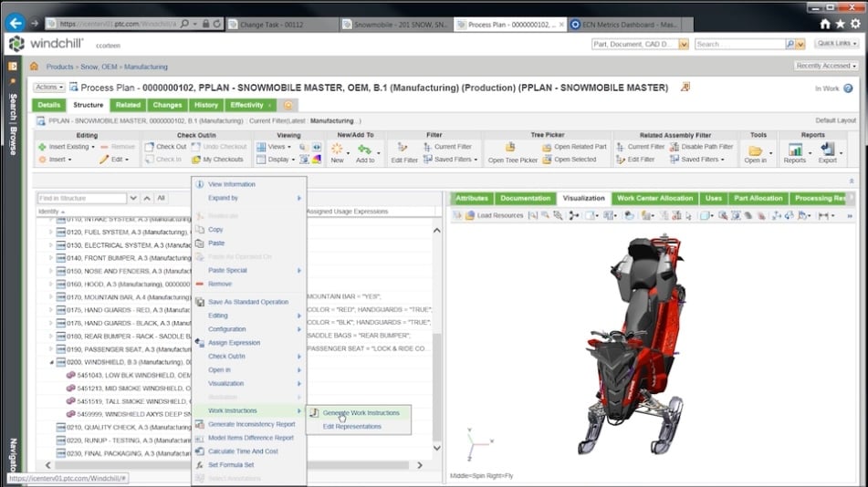Click the Export icon in Reports group
Image resolution: width=868 pixels, height=487 pixels.
pos(827,150)
